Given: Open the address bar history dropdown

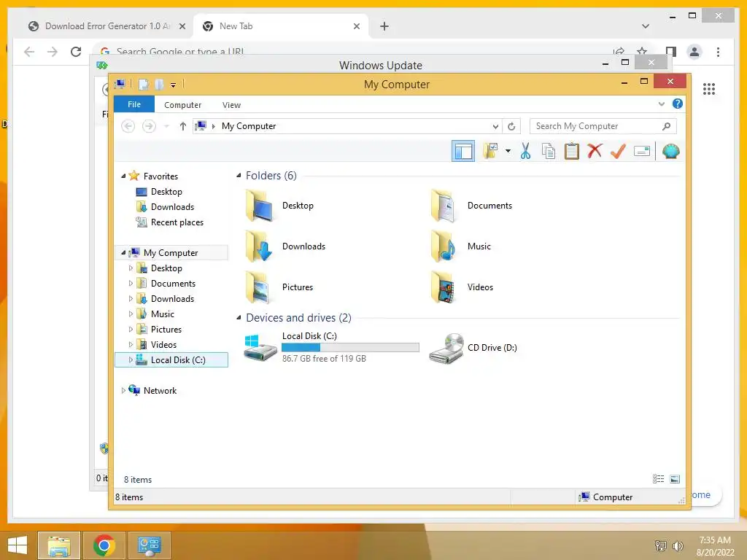Looking at the screenshot, I should point(495,126).
